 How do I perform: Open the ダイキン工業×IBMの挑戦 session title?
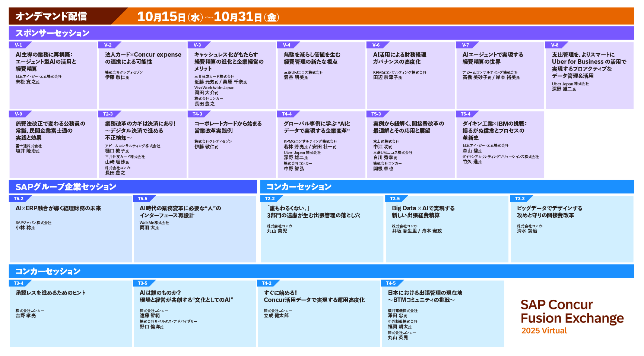point(494,130)
